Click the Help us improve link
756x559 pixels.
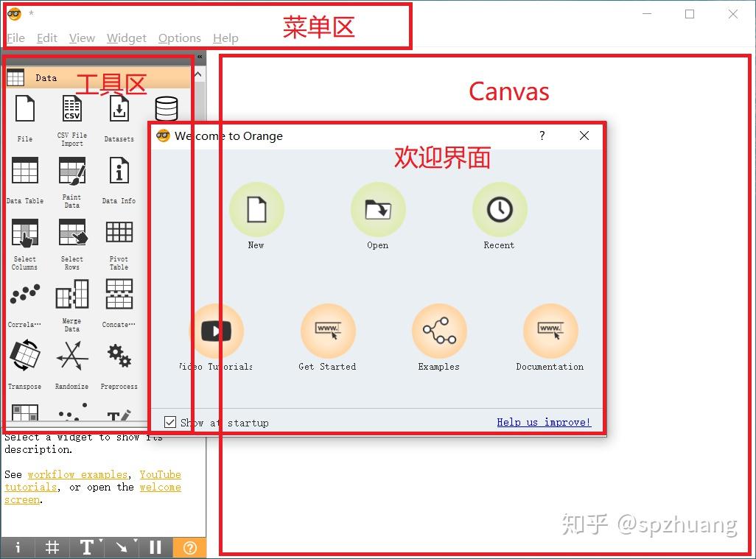pyautogui.click(x=543, y=422)
